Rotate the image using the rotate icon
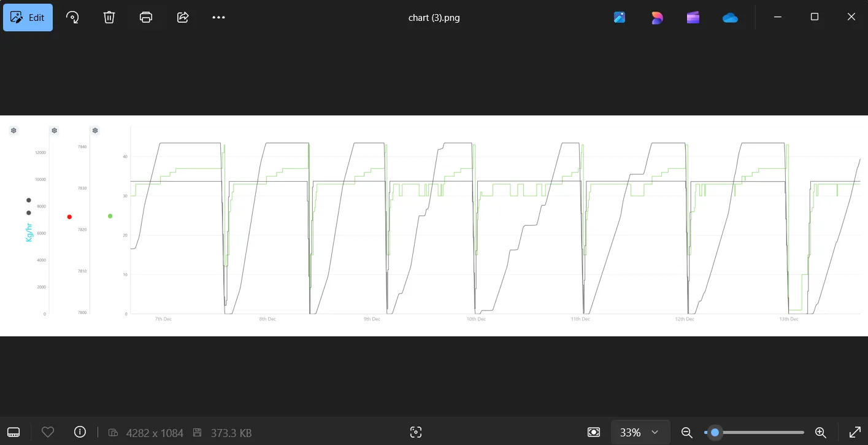Screen dimensions: 868x445 tap(72, 17)
